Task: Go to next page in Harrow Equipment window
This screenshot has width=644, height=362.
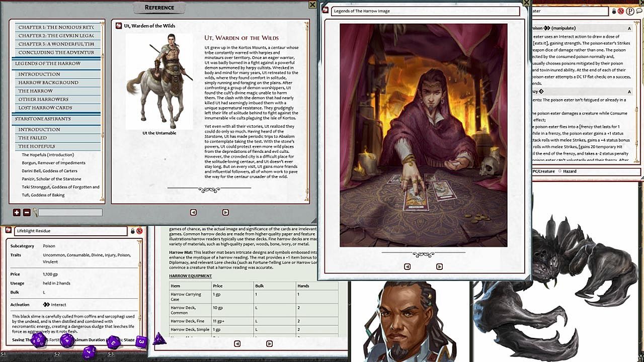Action: coord(269,343)
